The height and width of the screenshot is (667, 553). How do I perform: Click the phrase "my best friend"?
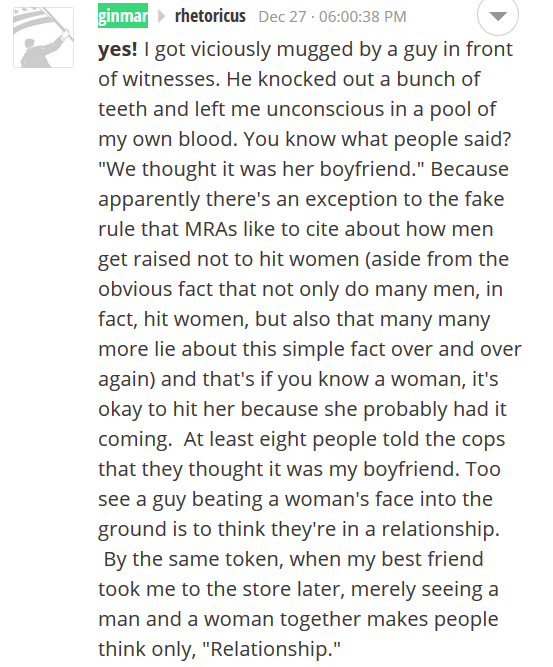coord(415,559)
